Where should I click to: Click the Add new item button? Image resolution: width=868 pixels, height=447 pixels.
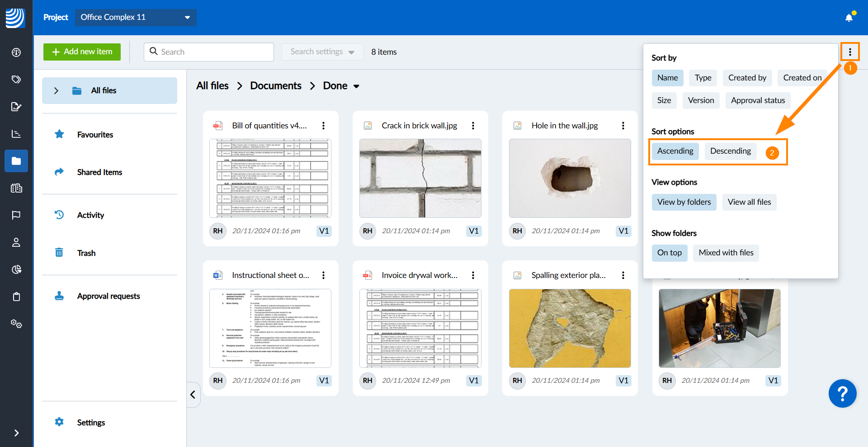pos(82,52)
